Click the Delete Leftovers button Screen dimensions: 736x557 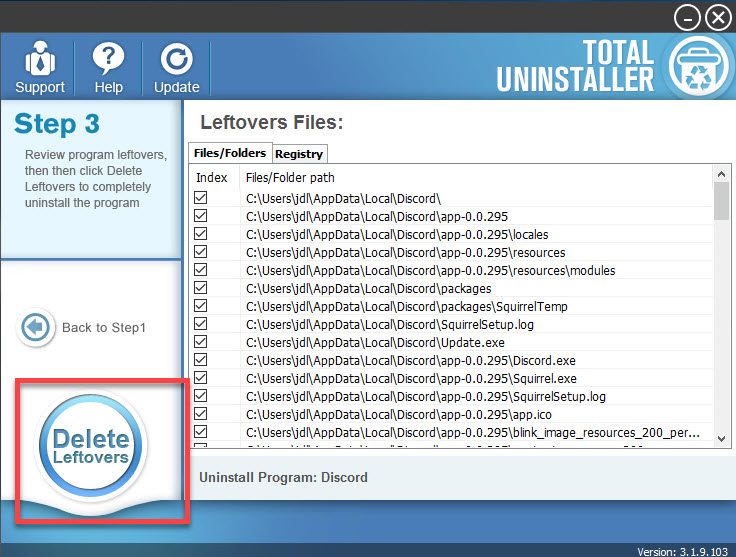91,444
